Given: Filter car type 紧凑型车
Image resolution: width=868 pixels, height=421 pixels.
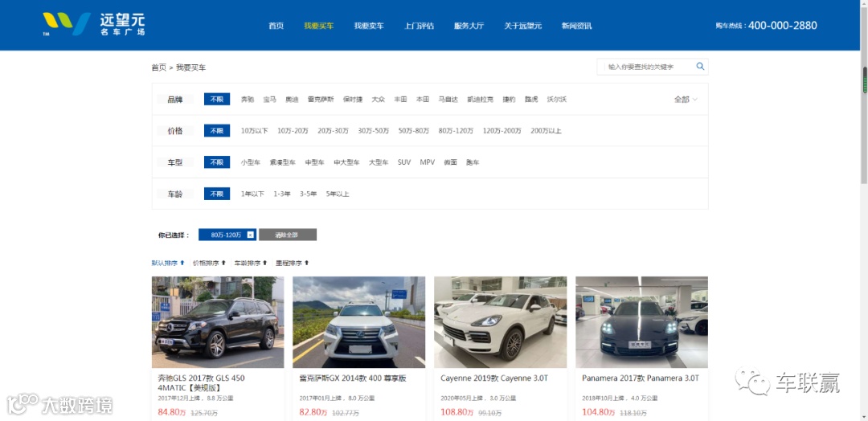Looking at the screenshot, I should (x=283, y=162).
